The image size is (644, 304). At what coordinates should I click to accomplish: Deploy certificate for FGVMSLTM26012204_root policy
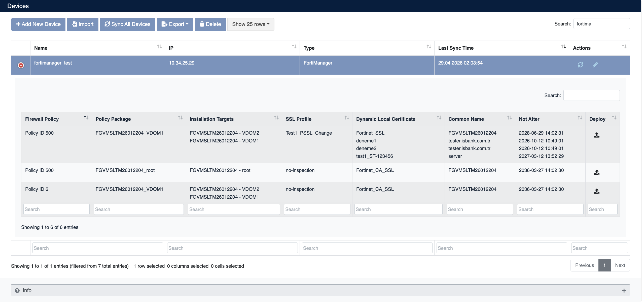[597, 172]
